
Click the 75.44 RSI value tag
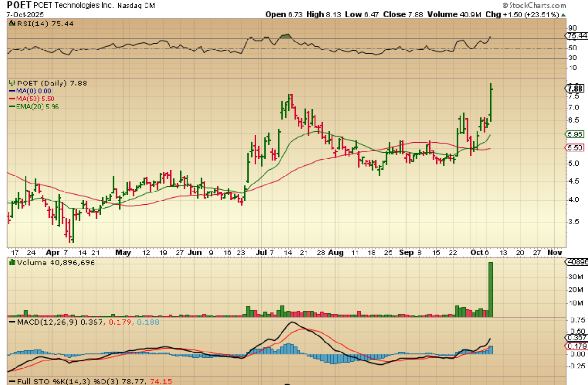(576, 36)
